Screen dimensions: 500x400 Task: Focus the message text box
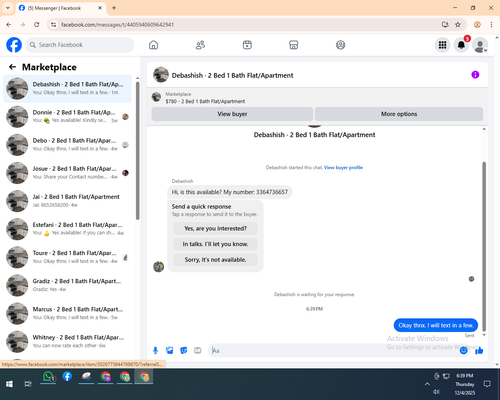(x=333, y=350)
